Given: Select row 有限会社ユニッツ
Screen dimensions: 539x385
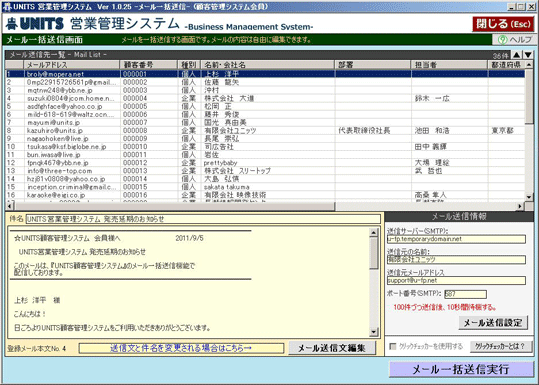Looking at the screenshot, I should click(x=265, y=130).
